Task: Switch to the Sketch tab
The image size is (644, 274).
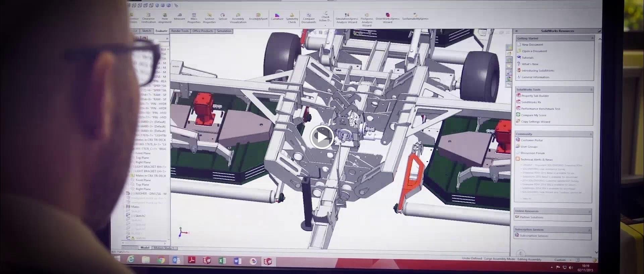Action: (x=147, y=31)
